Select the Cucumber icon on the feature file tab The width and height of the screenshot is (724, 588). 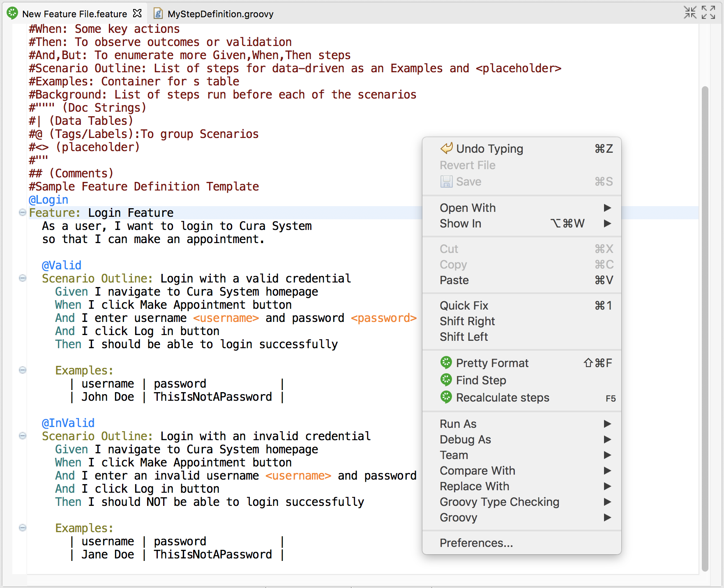click(x=12, y=13)
